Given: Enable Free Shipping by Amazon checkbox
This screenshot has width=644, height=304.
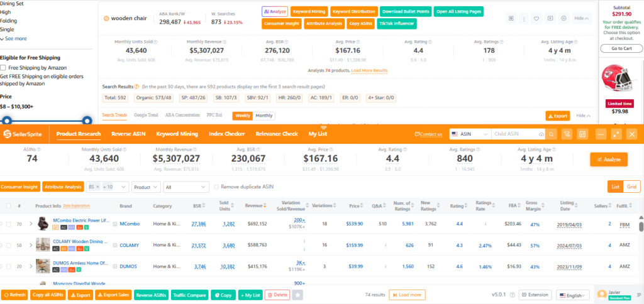Looking at the screenshot, I should click(4, 67).
